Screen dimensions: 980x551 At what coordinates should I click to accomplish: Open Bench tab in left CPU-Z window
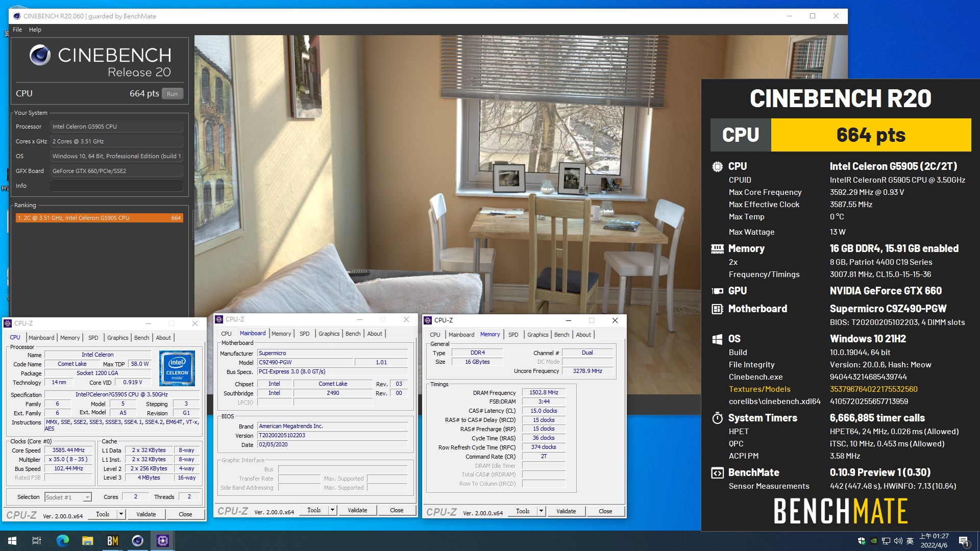point(141,338)
